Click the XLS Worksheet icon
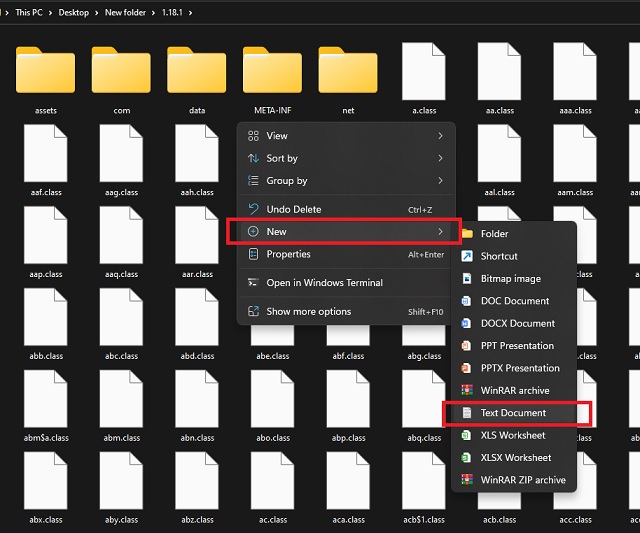The height and width of the screenshot is (533, 640). click(x=467, y=435)
